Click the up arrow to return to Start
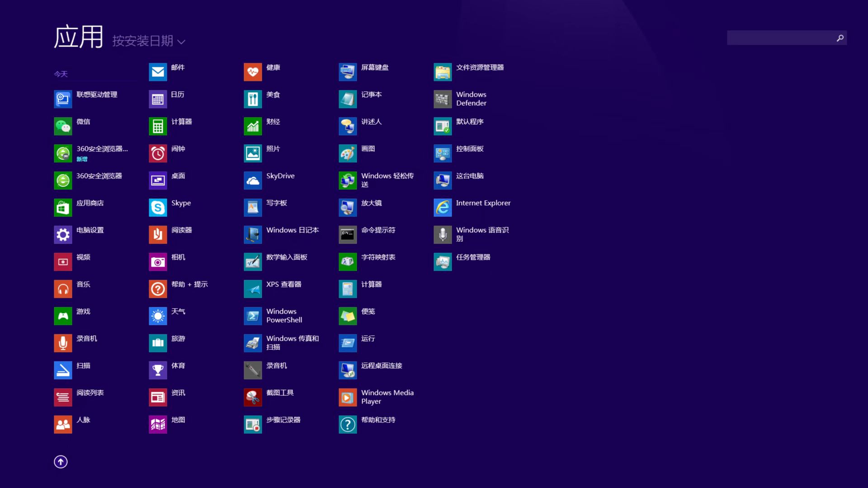The width and height of the screenshot is (868, 488). (61, 461)
